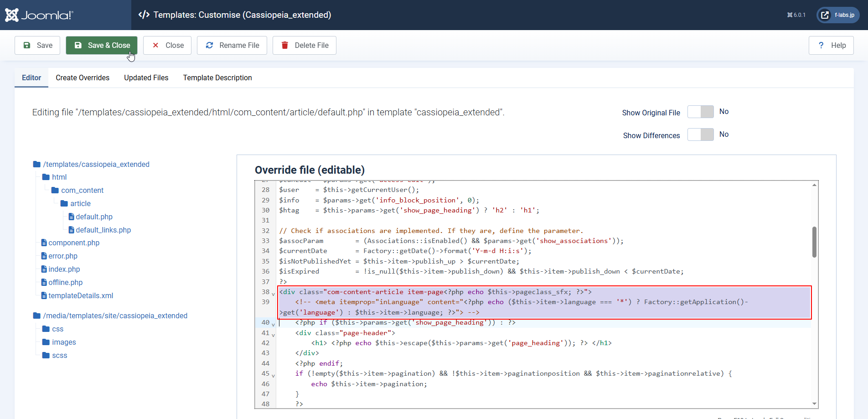Collapse code fold arrow at line 38

[274, 294]
